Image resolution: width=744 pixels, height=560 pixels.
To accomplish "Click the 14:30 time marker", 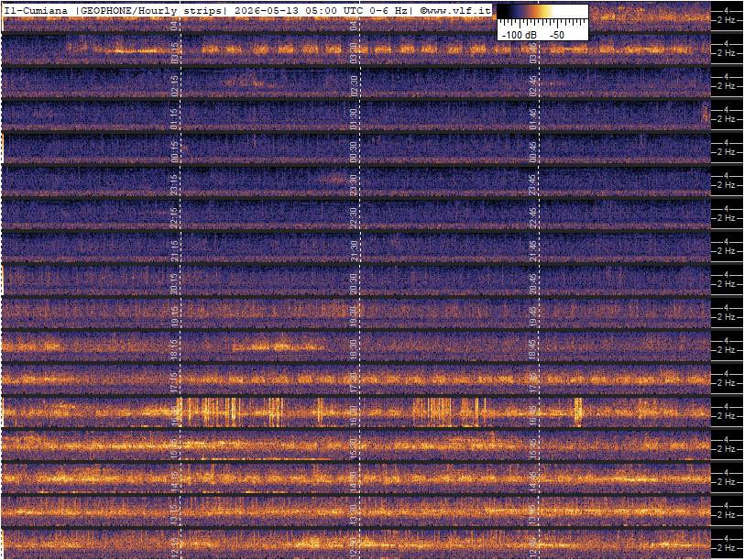I will click(354, 482).
